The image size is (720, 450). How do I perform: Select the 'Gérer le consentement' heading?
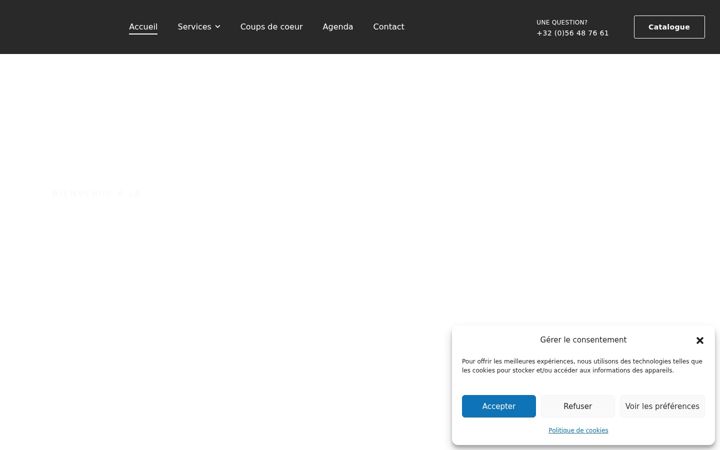point(583,340)
